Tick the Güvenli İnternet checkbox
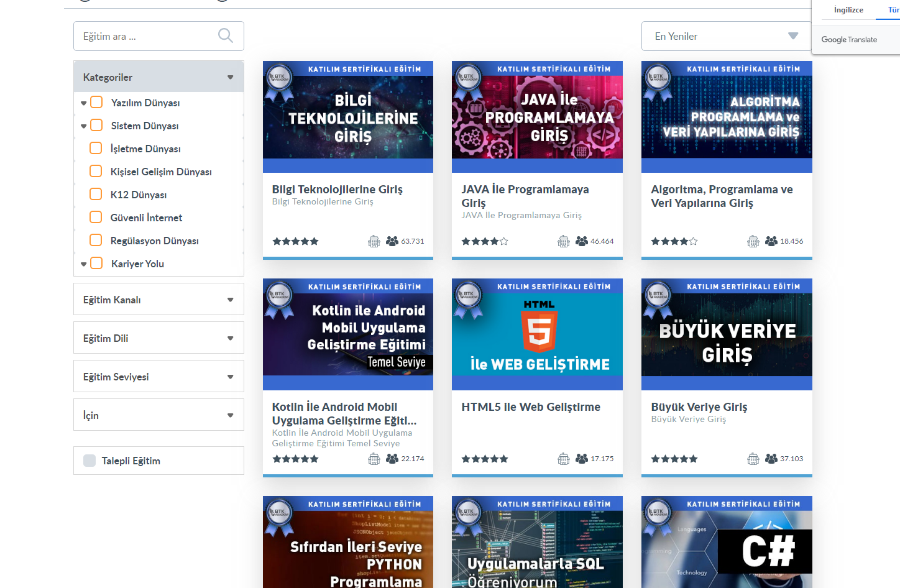900x588 pixels. pos(96,218)
